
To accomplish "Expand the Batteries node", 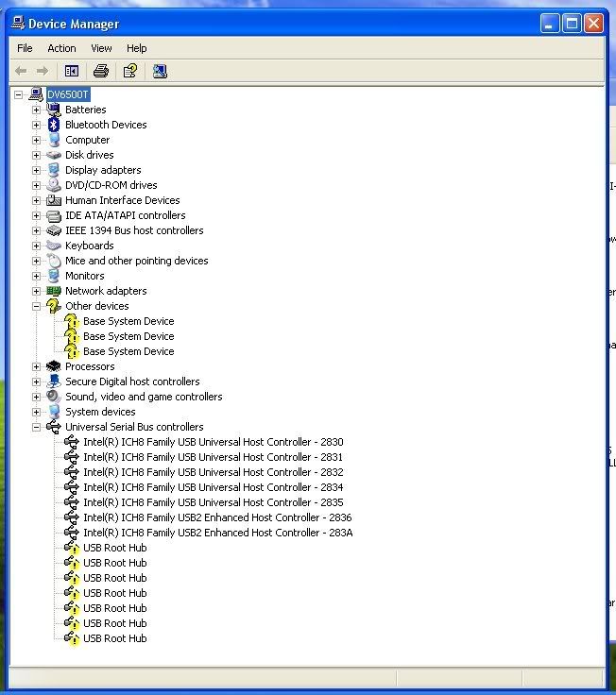I will tap(36, 110).
